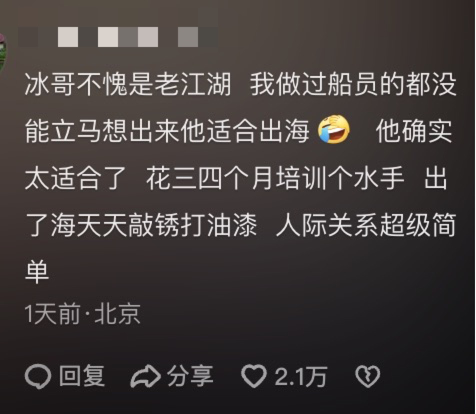
Task: Select the text 冰哥不愧是老江湖
Action: pyautogui.click(x=128, y=84)
